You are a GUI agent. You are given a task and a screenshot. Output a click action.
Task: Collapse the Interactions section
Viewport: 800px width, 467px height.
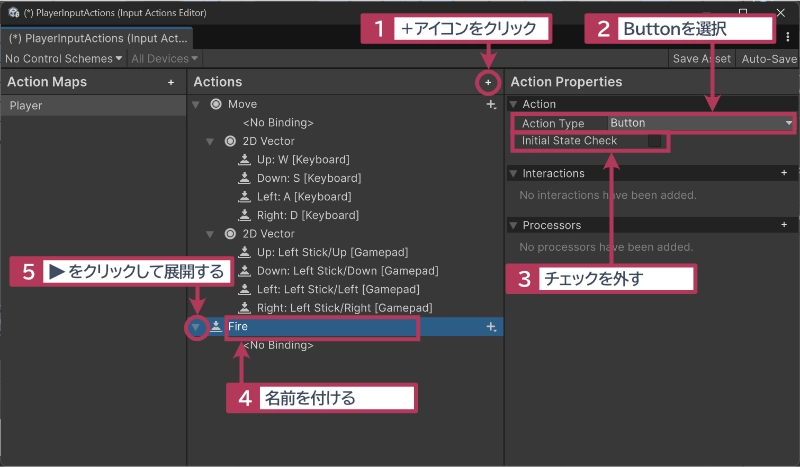tap(514, 173)
